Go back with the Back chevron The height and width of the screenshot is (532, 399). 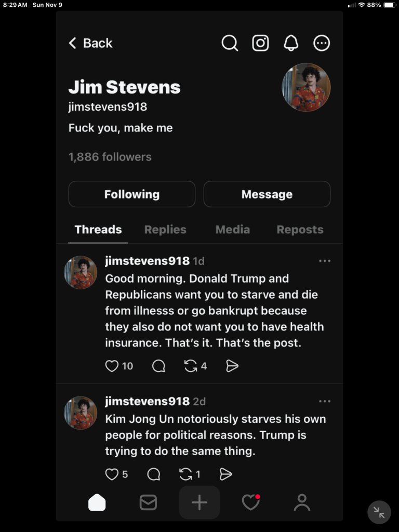point(90,43)
